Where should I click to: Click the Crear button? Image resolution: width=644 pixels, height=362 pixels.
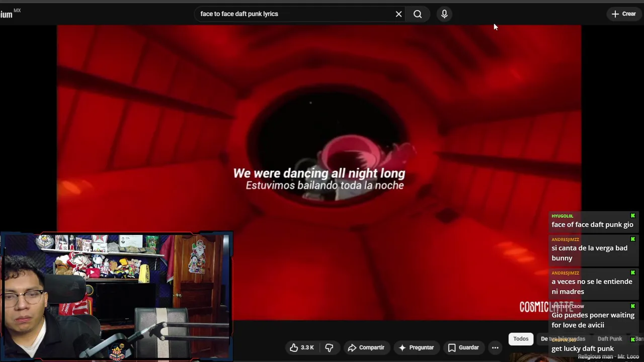(x=623, y=14)
